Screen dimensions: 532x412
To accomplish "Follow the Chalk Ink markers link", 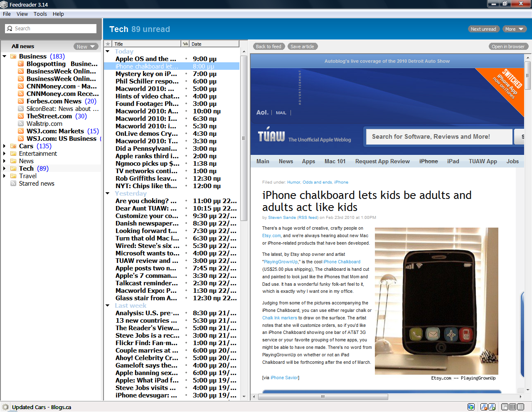I will 280,318.
